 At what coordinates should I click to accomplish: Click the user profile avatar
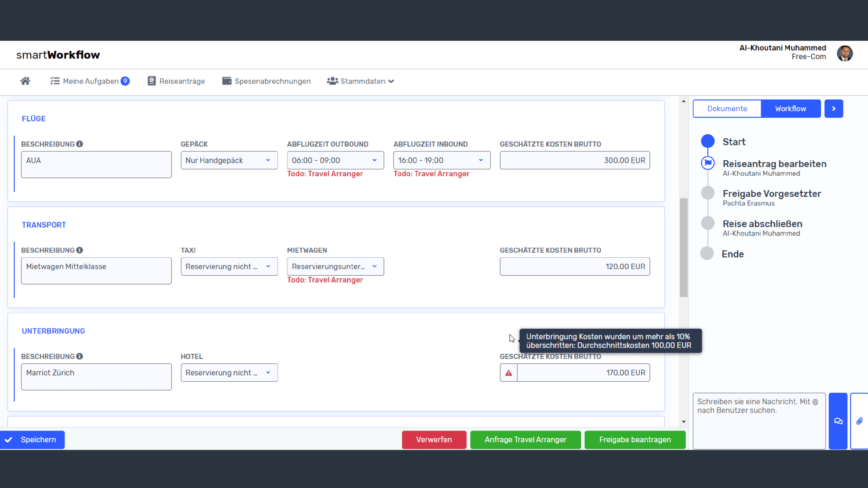[845, 53]
